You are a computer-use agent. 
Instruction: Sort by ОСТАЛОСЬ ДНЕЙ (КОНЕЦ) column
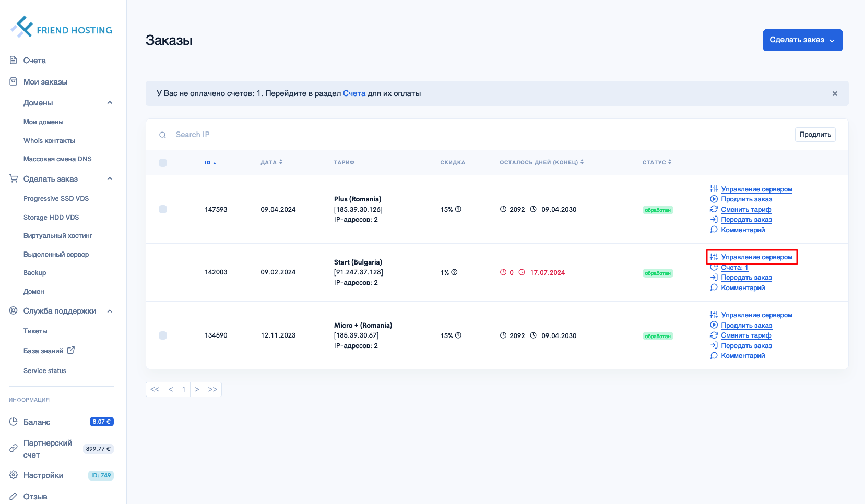tap(541, 162)
